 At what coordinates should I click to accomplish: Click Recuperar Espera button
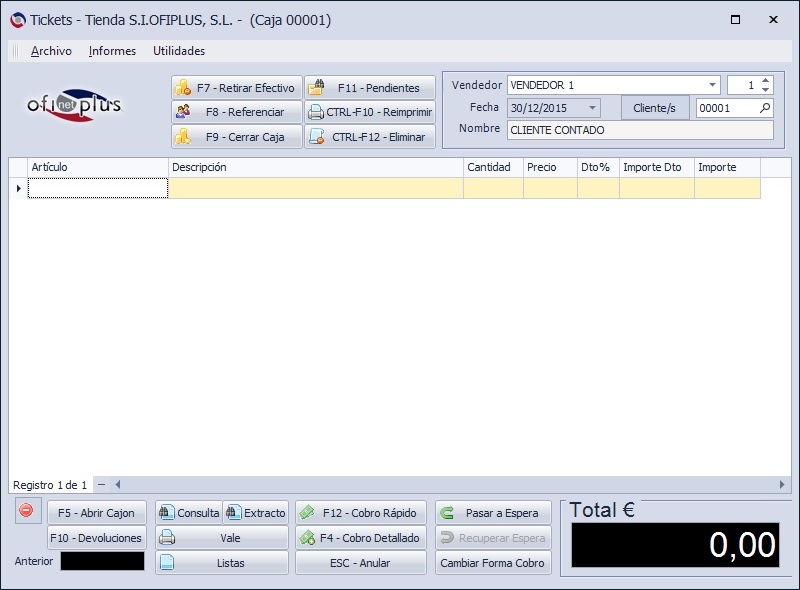[x=493, y=538]
